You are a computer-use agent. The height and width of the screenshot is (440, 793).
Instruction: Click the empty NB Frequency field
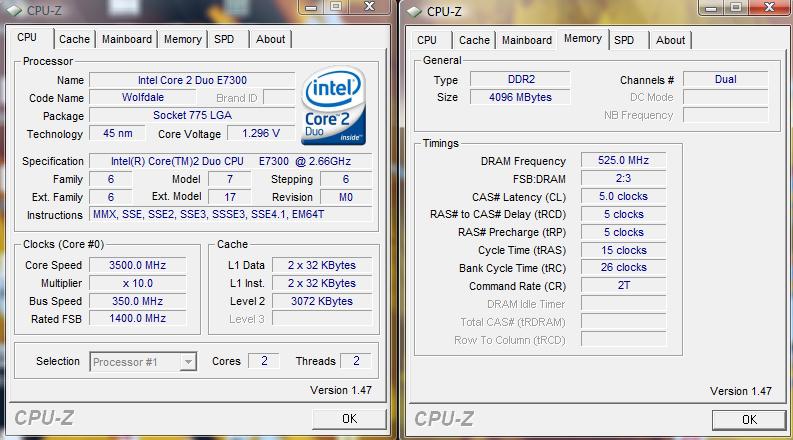tap(726, 115)
